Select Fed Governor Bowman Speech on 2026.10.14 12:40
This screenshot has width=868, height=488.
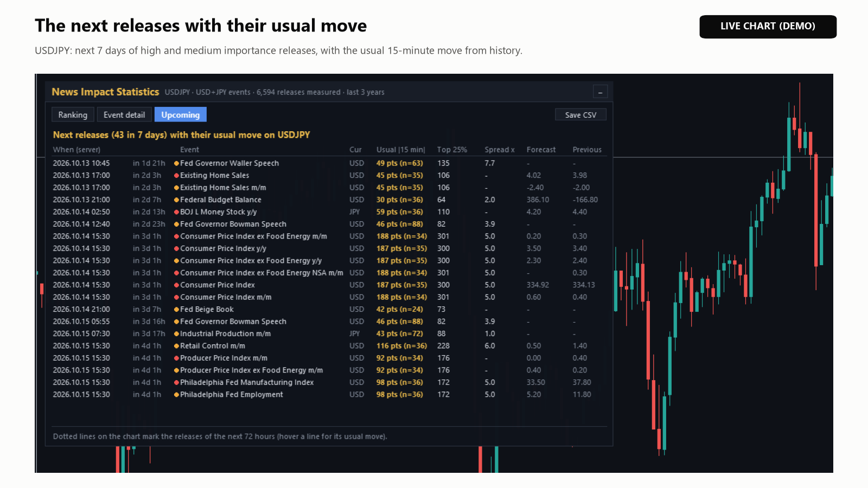click(233, 224)
